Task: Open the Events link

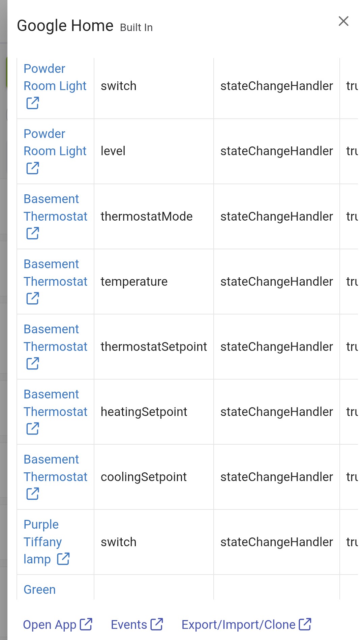Action: click(137, 624)
